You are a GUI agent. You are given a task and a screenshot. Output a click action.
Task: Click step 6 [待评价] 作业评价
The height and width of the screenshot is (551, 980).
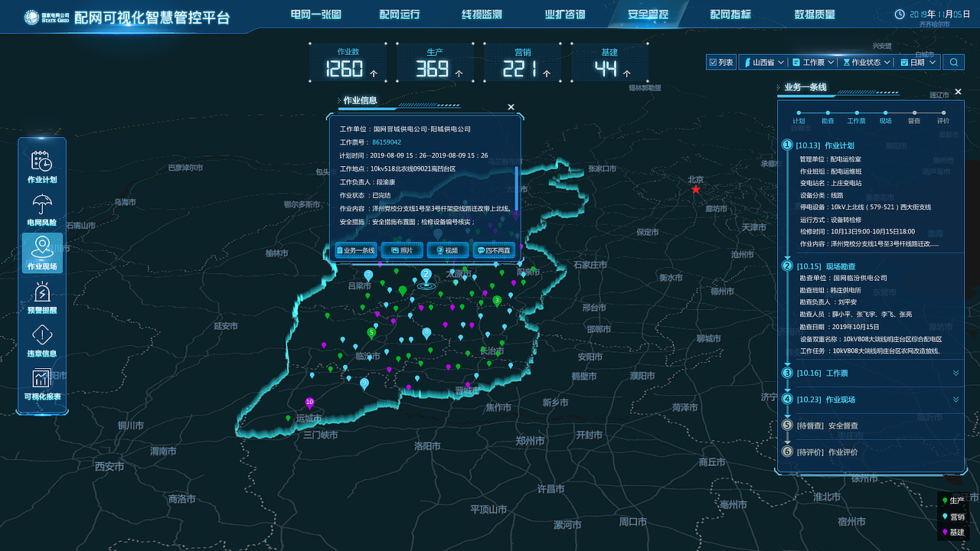(820, 452)
